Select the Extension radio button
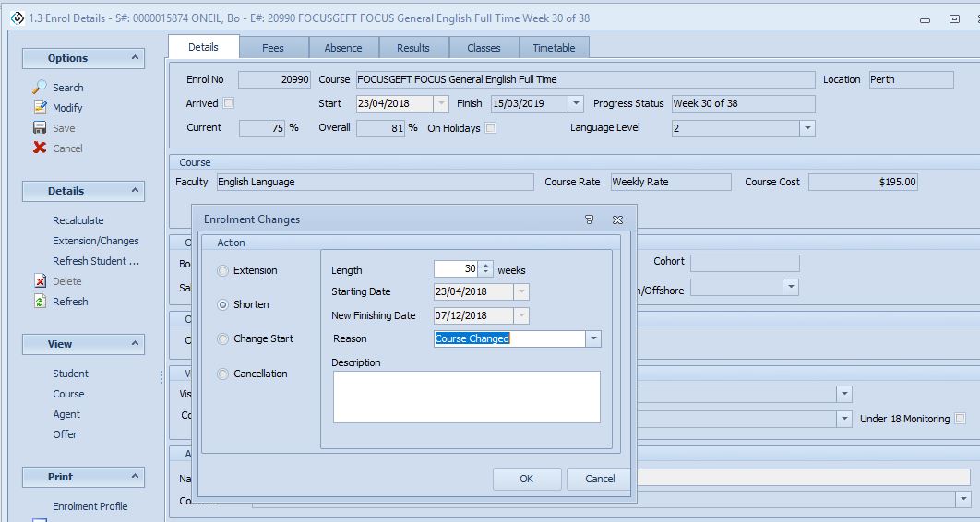This screenshot has height=522, width=980. coord(222,270)
